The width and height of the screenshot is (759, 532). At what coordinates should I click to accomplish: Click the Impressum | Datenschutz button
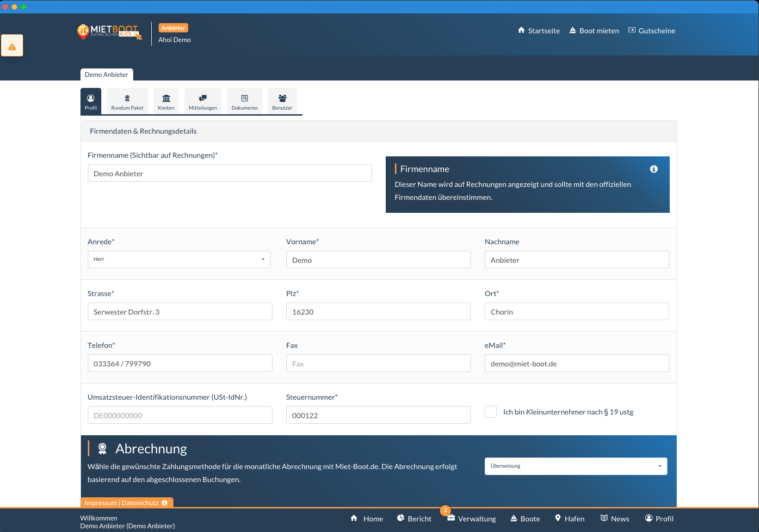pyautogui.click(x=126, y=503)
